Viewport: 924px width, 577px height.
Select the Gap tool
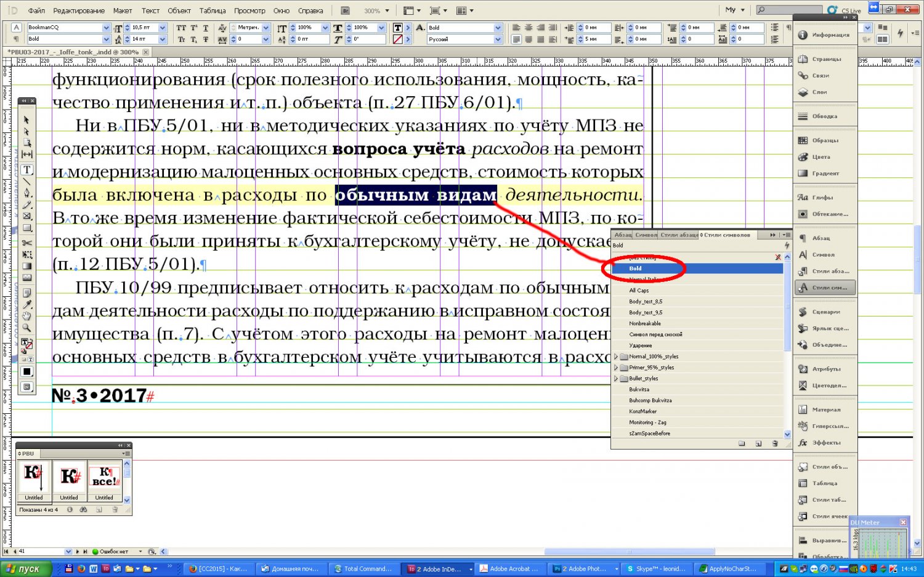tap(26, 155)
